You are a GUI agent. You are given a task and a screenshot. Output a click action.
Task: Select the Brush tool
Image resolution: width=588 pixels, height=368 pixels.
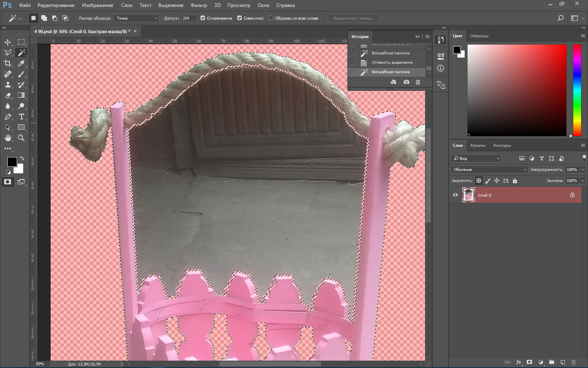point(21,74)
